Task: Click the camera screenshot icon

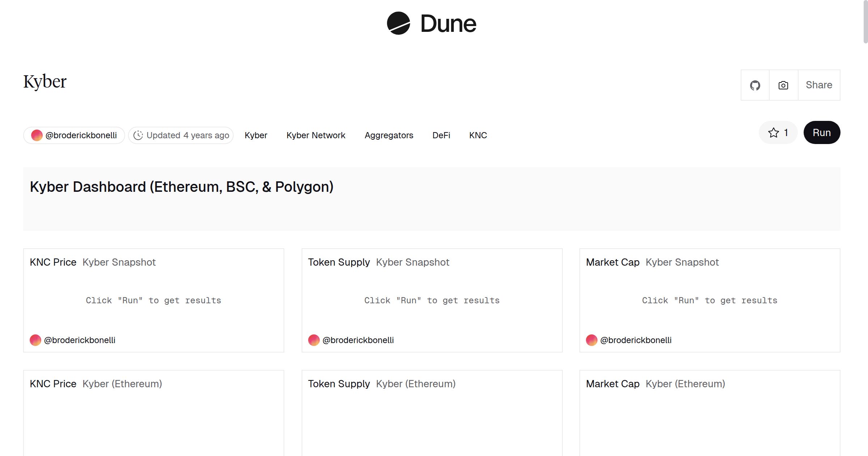Action: coord(783,85)
